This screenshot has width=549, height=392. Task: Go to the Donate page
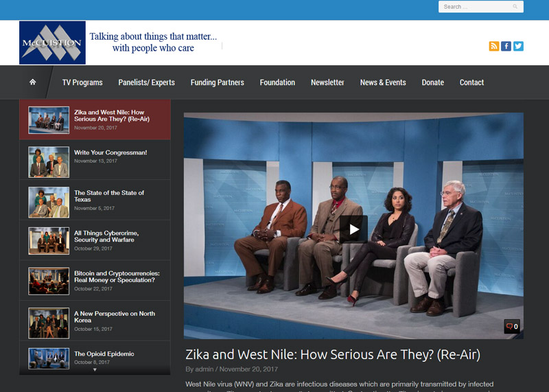(x=433, y=82)
